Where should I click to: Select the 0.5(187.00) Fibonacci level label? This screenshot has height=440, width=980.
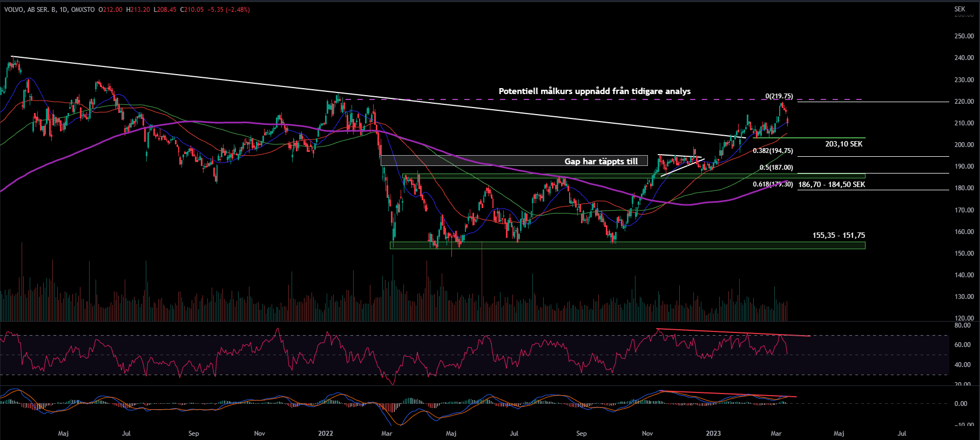click(776, 168)
